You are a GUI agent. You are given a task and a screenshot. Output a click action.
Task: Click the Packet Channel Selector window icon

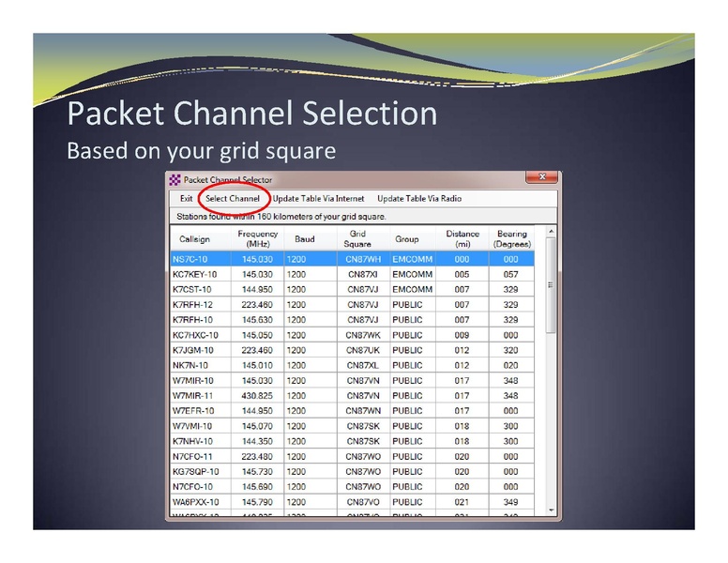click(174, 180)
